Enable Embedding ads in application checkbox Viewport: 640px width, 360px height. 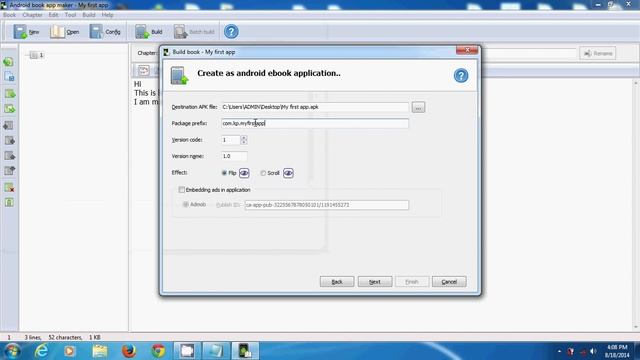pyautogui.click(x=182, y=190)
